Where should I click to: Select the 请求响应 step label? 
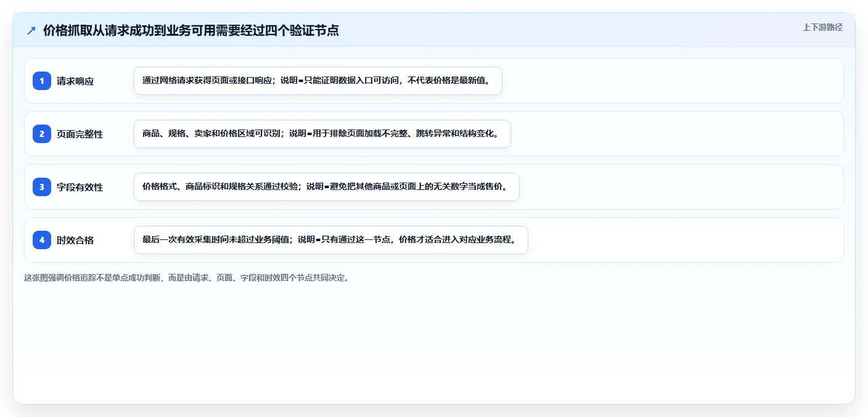(x=75, y=81)
